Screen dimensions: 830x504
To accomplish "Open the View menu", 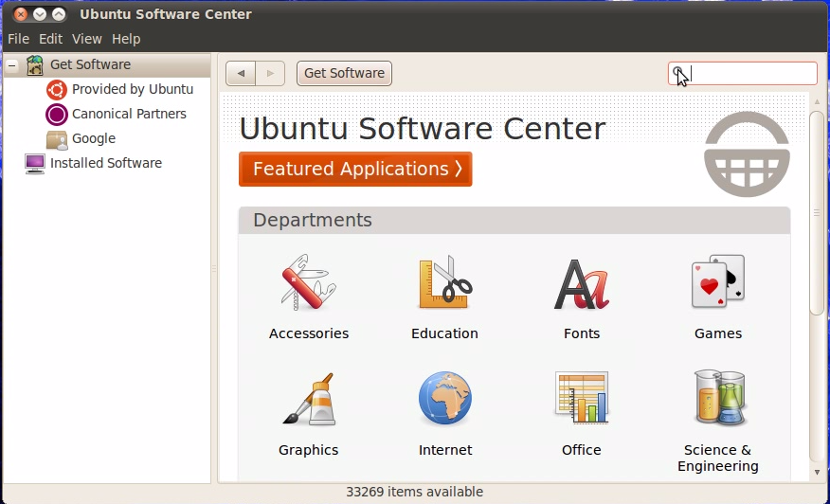I will [87, 39].
